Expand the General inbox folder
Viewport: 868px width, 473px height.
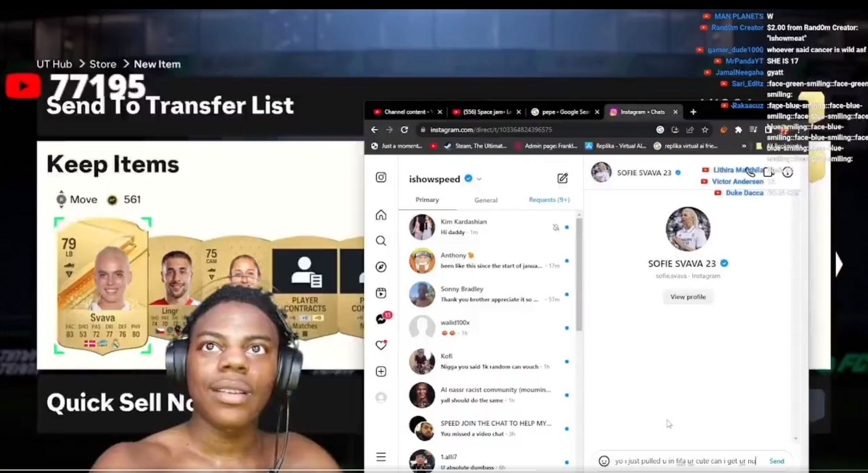coord(486,199)
